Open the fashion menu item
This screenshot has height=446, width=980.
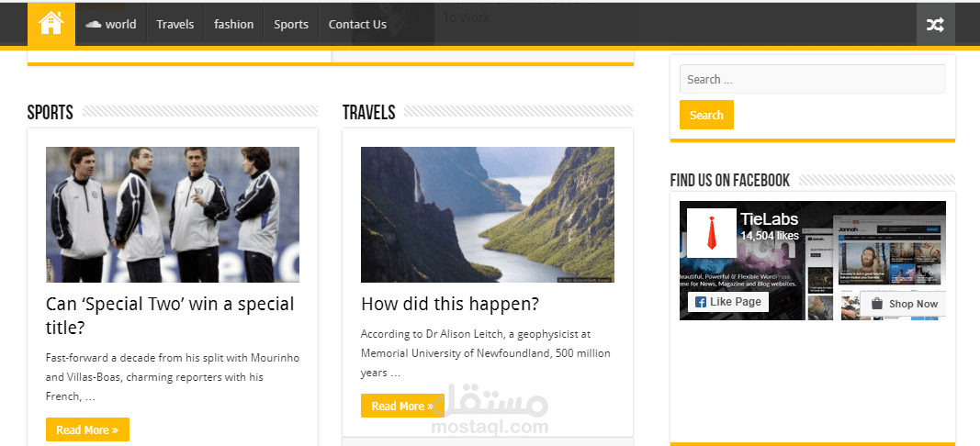234,25
